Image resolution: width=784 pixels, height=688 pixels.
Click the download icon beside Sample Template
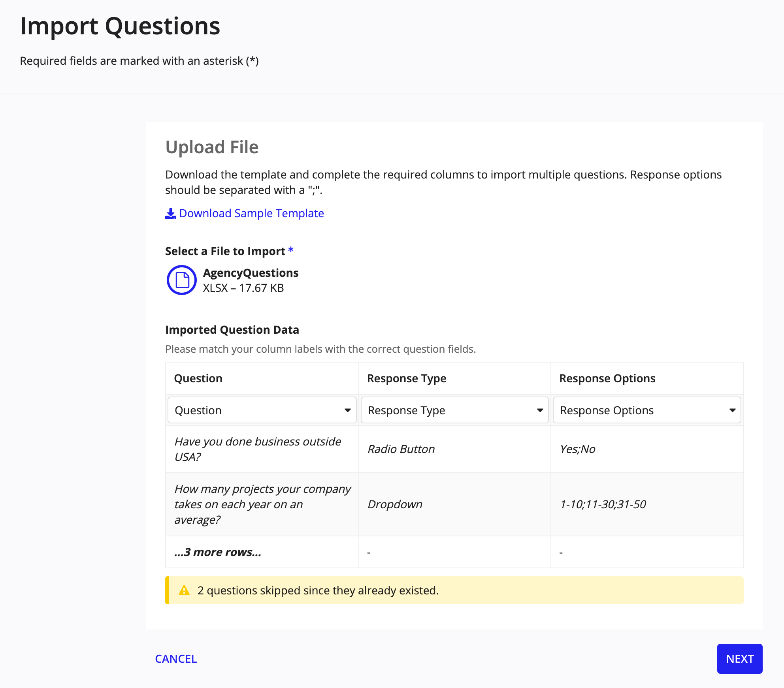pos(171,214)
